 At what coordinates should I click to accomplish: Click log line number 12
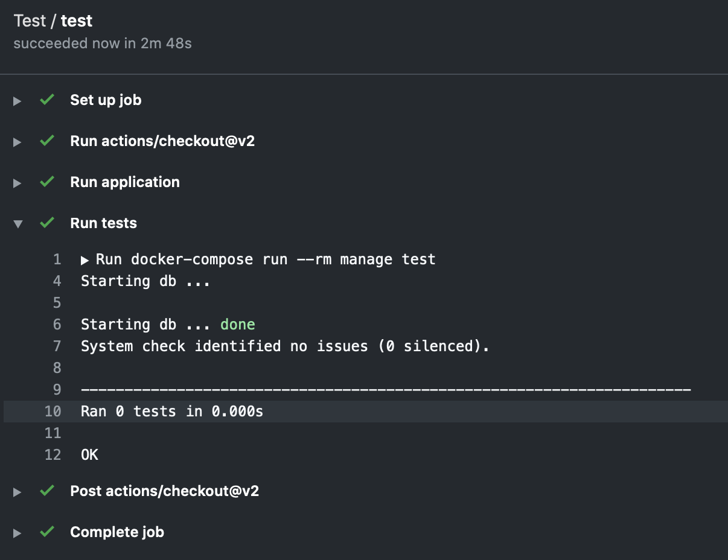pos(53,455)
